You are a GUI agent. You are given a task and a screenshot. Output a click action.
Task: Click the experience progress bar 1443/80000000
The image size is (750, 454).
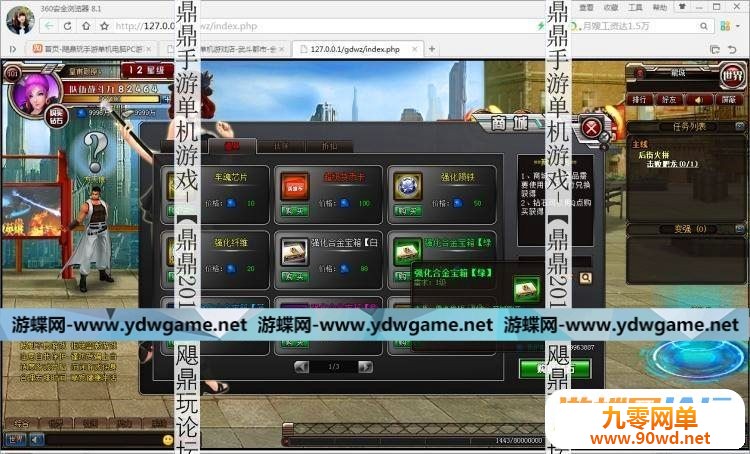pos(414,440)
